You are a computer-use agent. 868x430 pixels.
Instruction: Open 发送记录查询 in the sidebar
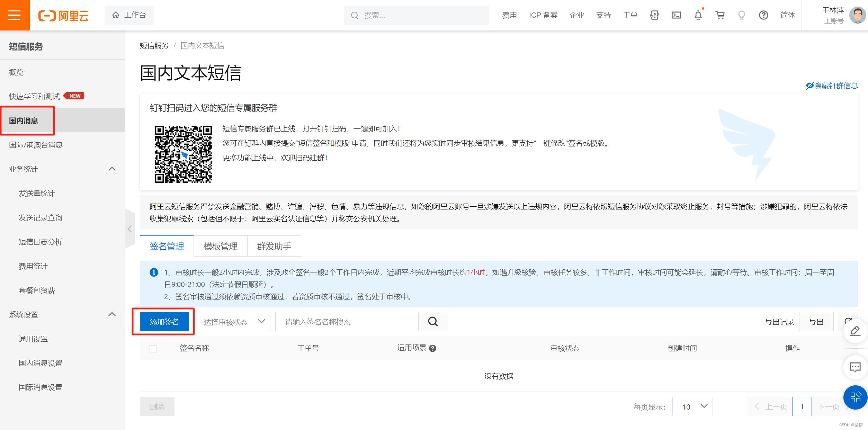(41, 217)
